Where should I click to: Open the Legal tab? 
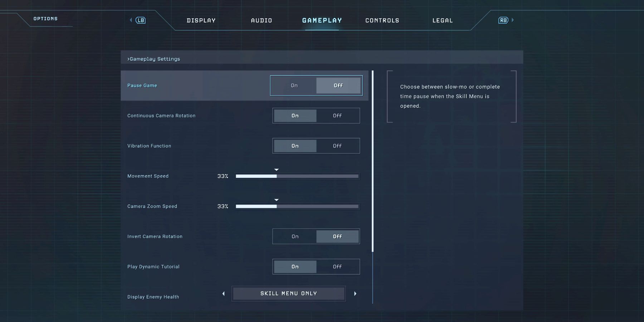pyautogui.click(x=443, y=20)
